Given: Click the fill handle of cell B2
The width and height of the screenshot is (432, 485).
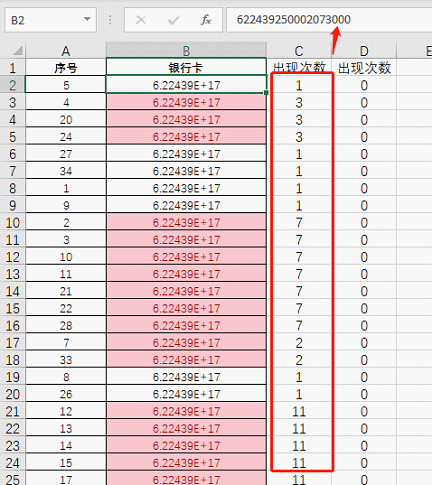Looking at the screenshot, I should [266, 93].
